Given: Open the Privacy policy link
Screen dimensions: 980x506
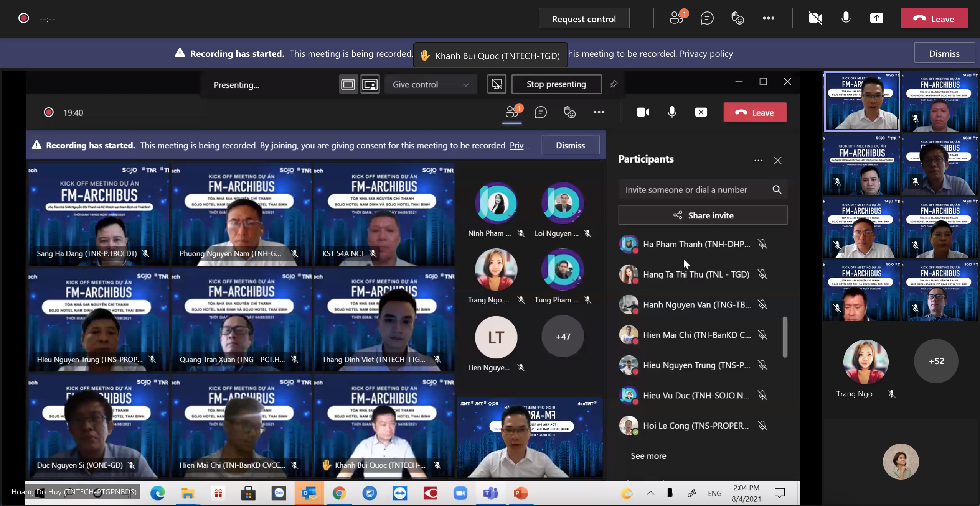Looking at the screenshot, I should [x=706, y=54].
